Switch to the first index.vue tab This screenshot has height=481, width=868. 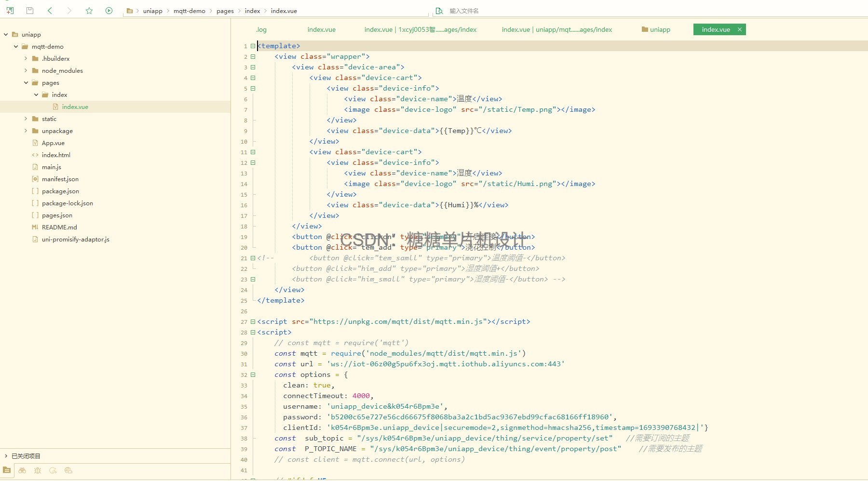point(322,29)
